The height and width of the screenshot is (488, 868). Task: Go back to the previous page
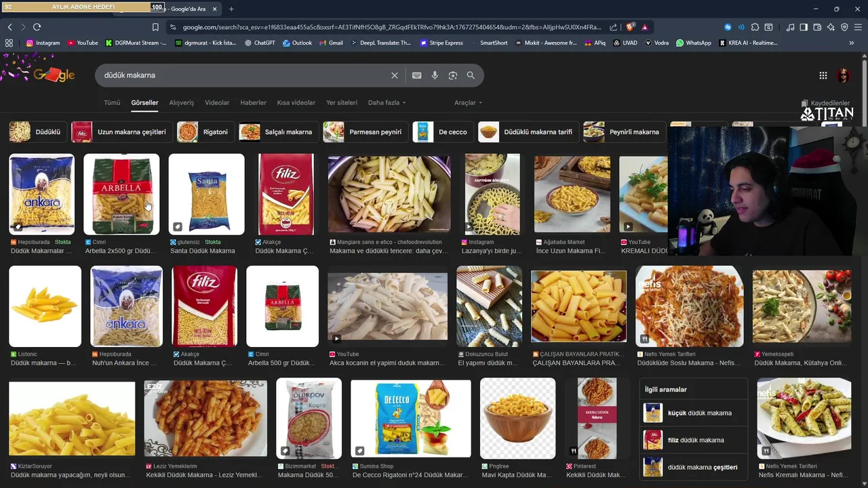pos(9,27)
